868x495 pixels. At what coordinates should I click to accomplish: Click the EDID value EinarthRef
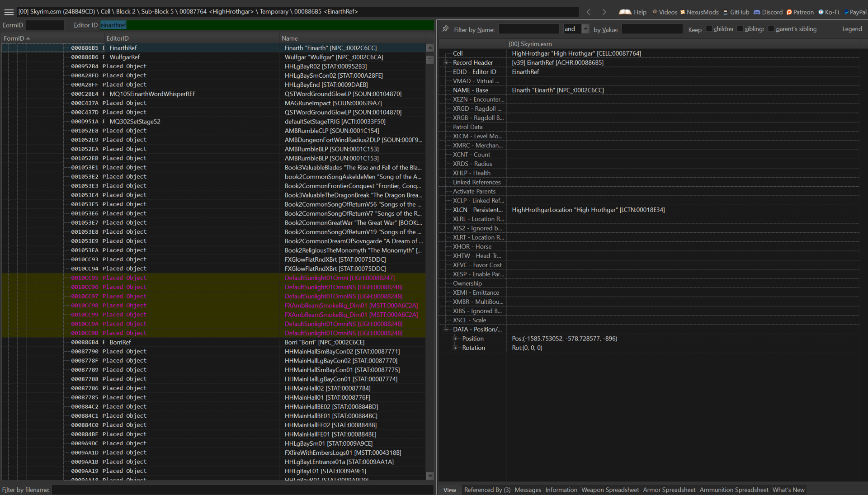[525, 72]
